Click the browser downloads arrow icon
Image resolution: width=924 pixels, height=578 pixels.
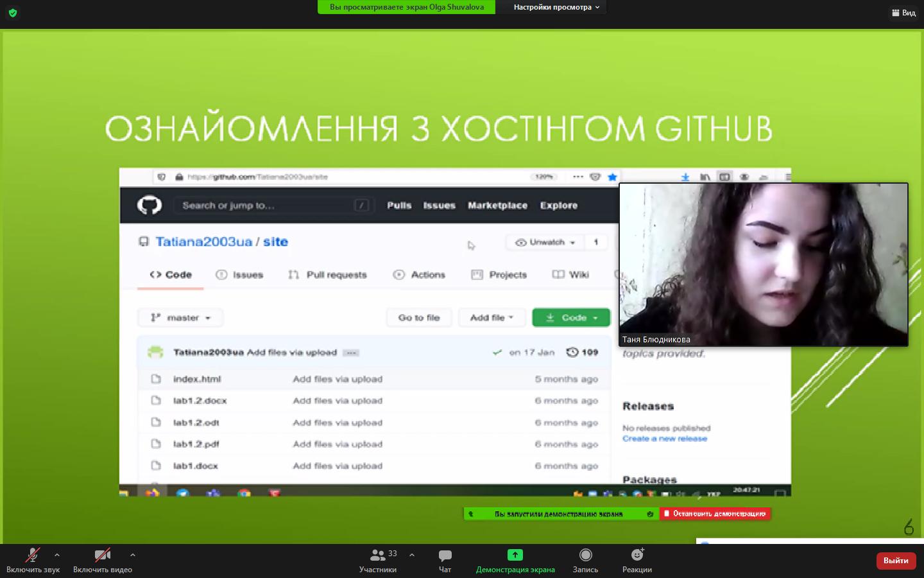pos(685,177)
